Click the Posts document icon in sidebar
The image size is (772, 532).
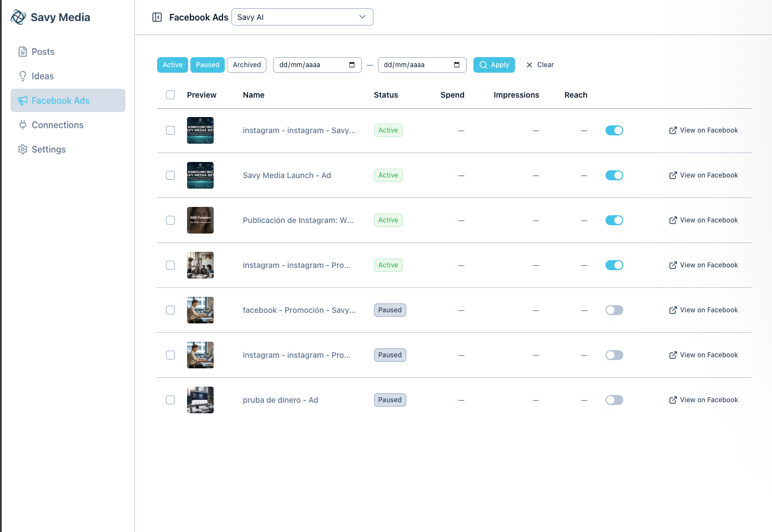tap(22, 52)
